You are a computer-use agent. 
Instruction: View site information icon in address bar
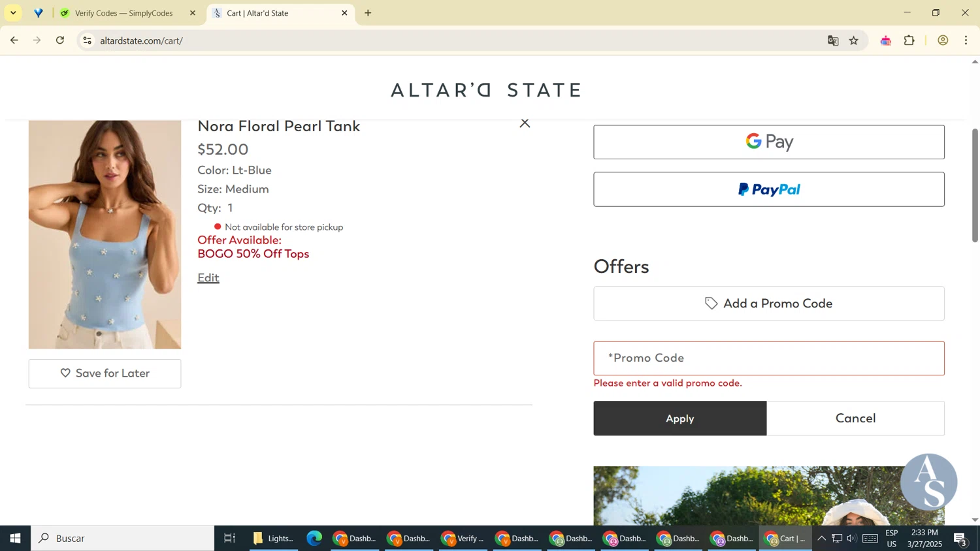(88, 40)
